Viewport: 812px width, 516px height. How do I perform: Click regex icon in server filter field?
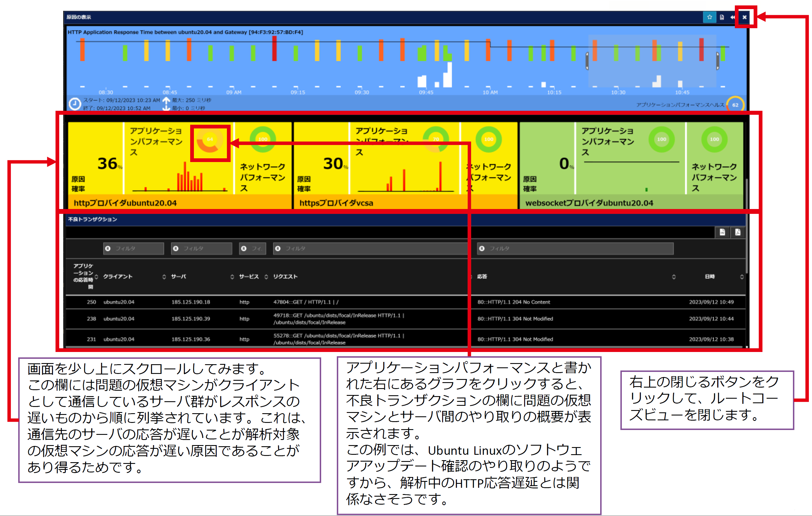[176, 249]
